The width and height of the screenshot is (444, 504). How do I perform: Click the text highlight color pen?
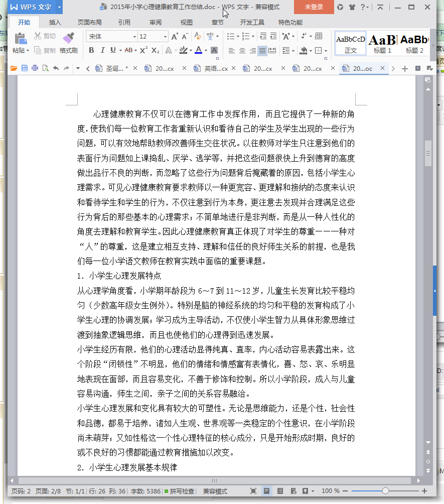[184, 50]
